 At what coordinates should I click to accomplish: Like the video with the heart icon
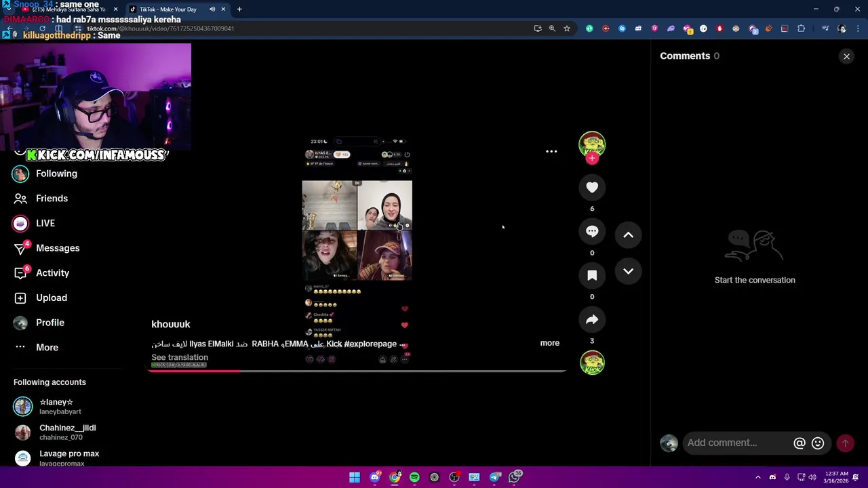tap(592, 188)
